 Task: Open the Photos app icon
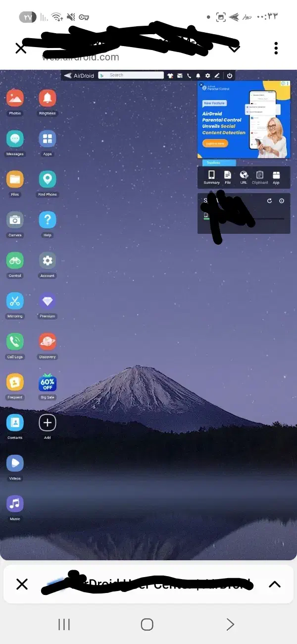click(15, 98)
